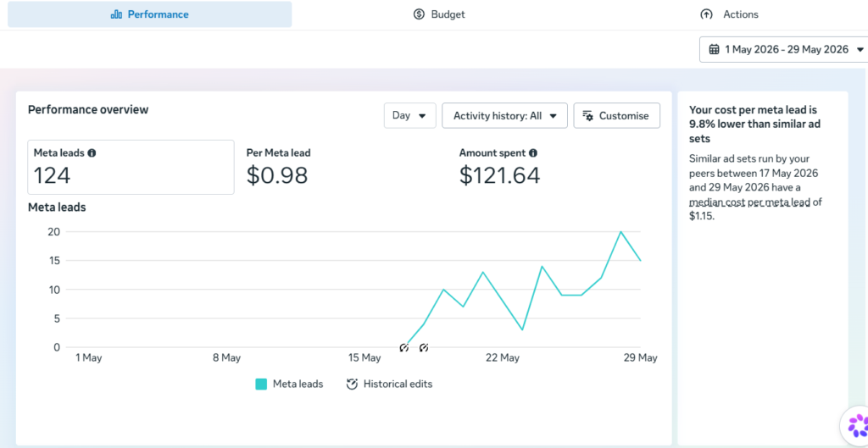868x448 pixels.
Task: Switch to the Budget tab
Action: point(440,14)
